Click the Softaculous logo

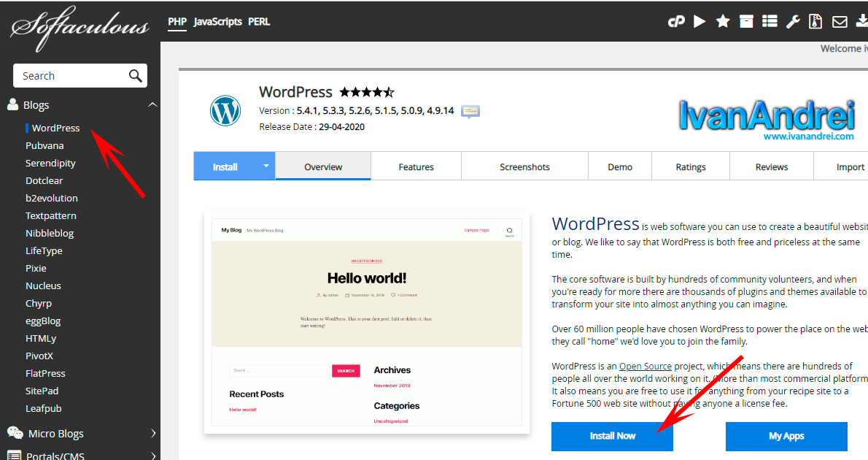point(80,28)
